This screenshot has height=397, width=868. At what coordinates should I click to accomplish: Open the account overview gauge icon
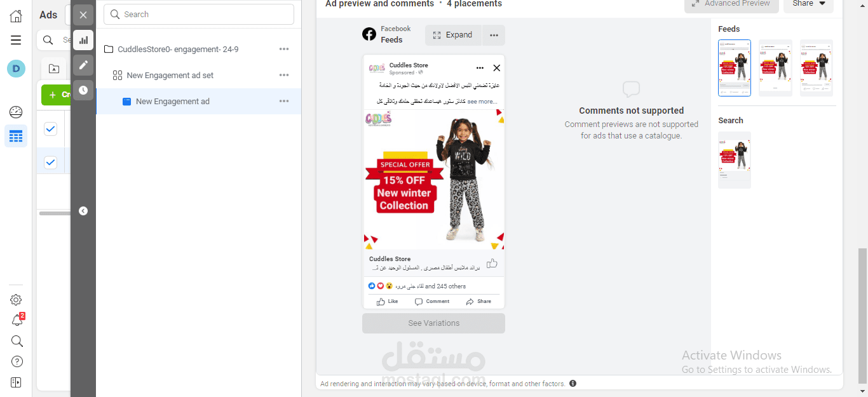point(16,112)
